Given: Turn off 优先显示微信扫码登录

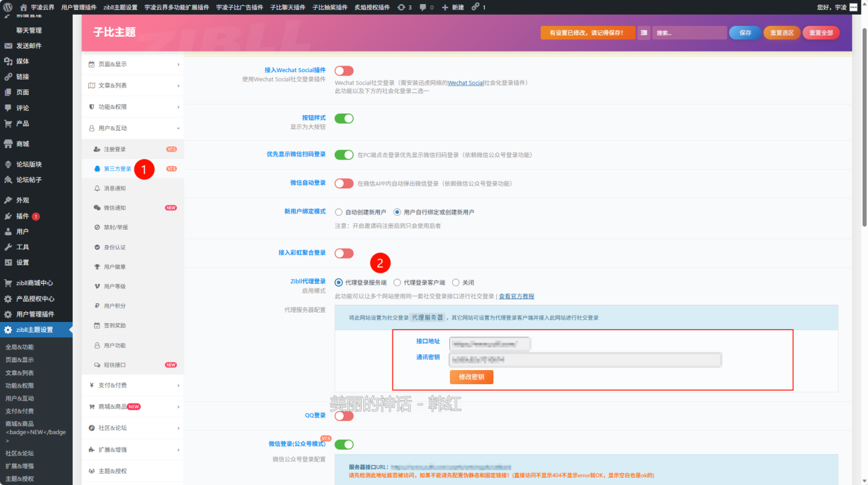Looking at the screenshot, I should point(344,154).
